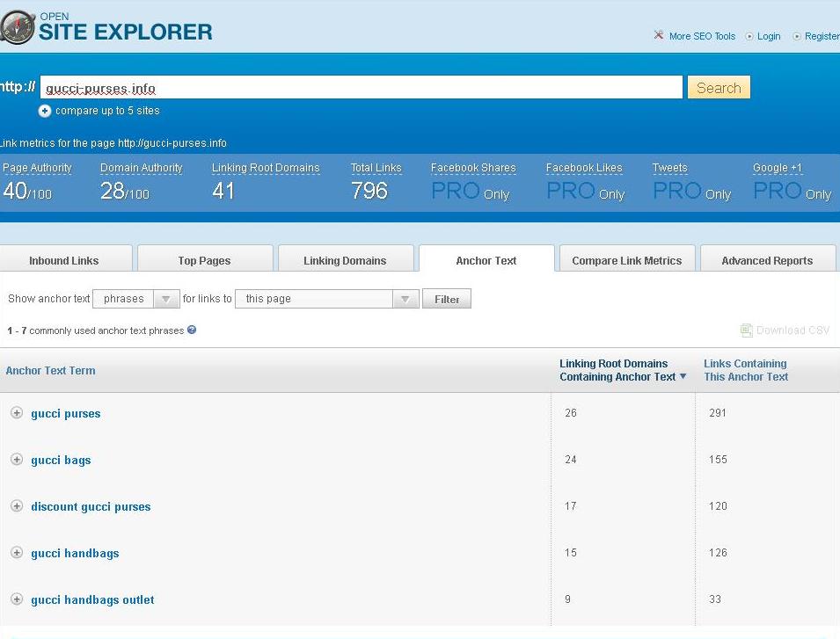Click the More SEO Tools wrench icon
840x639 pixels.
(658, 36)
